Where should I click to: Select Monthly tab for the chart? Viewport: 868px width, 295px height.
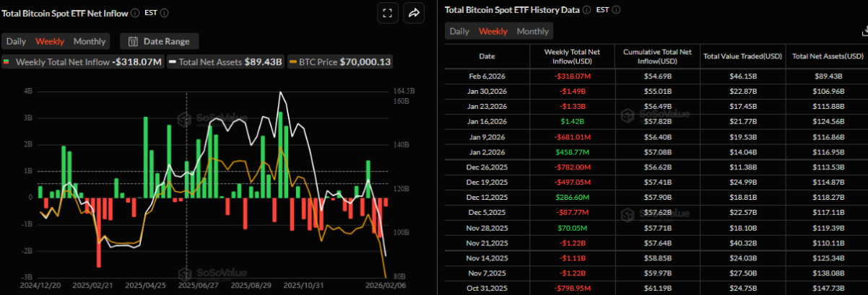(x=90, y=41)
